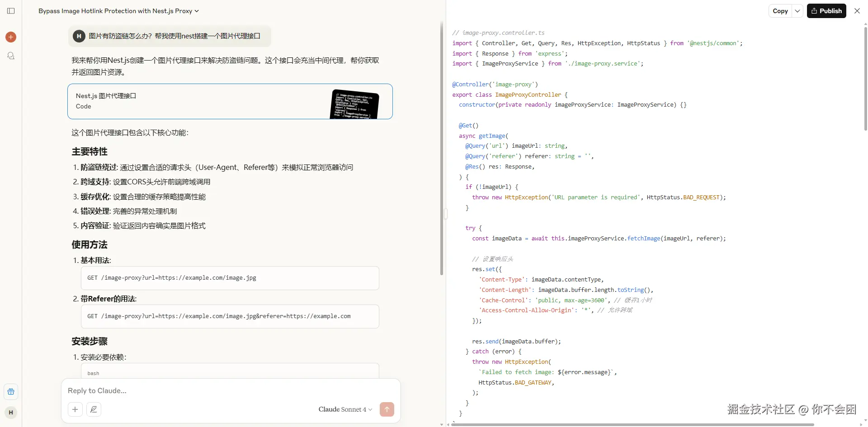Open the chats history icon in the sidebar
868x427 pixels.
pos(11,56)
